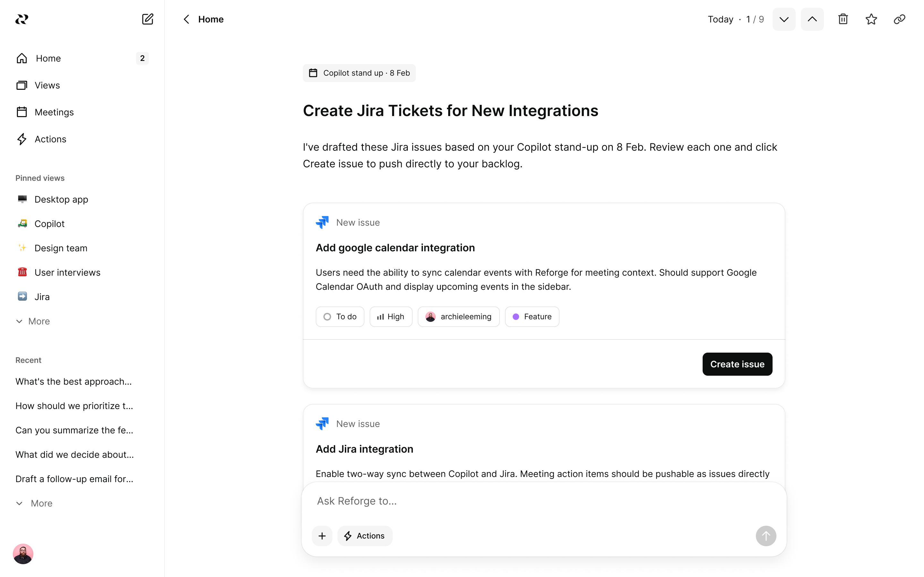The image size is (924, 577).
Task: Go to the next item down arrow
Action: coord(783,19)
